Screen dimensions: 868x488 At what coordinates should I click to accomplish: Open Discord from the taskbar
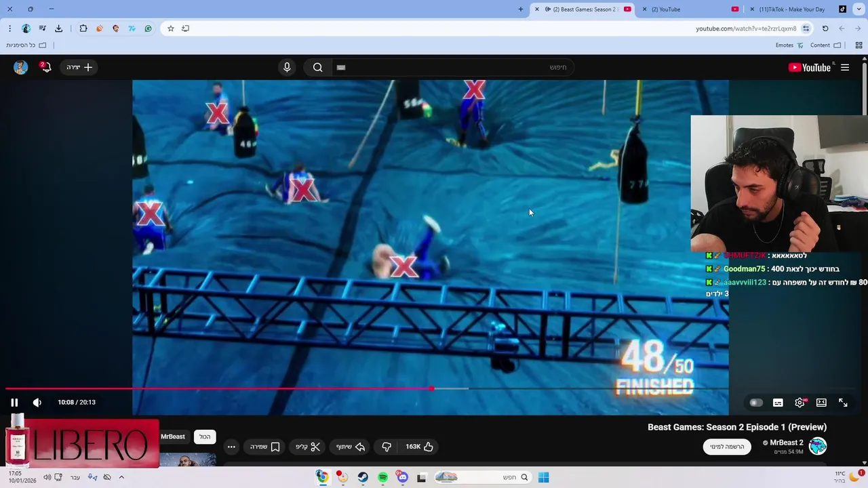pos(403,477)
